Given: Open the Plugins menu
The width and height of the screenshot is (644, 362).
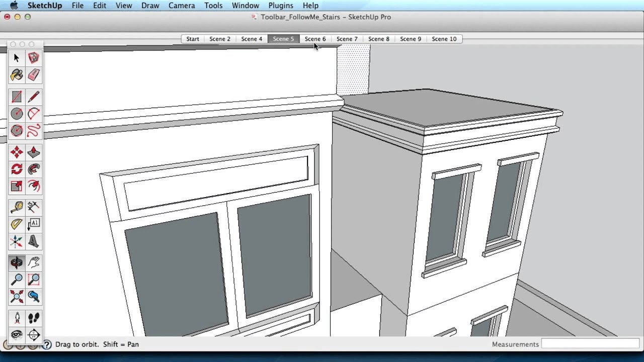Looking at the screenshot, I should 281,6.
